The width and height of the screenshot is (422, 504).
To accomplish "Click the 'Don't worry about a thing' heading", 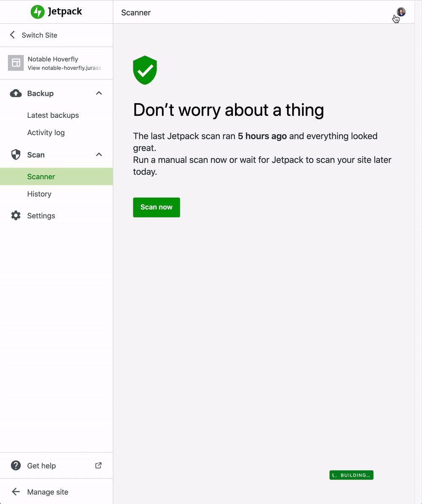I will pos(228,110).
